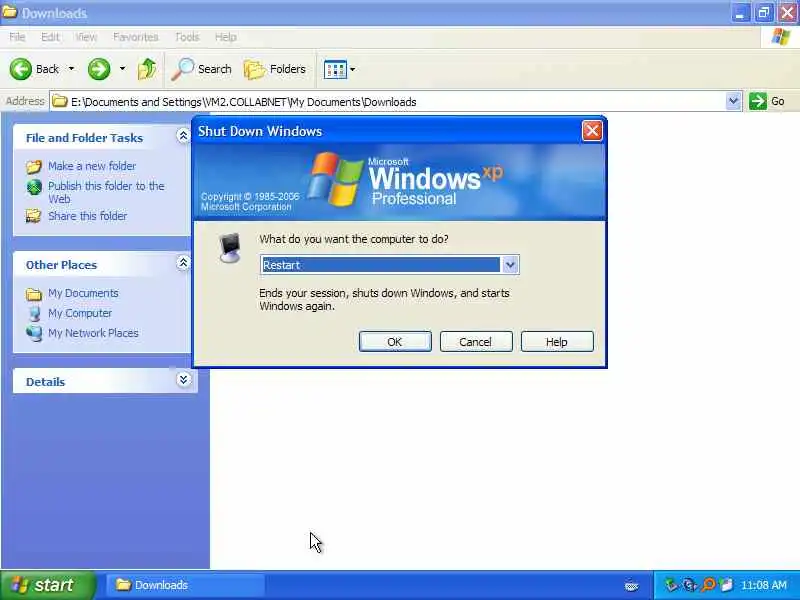Click My Network Places icon
Image resolution: width=800 pixels, height=600 pixels.
(x=34, y=333)
